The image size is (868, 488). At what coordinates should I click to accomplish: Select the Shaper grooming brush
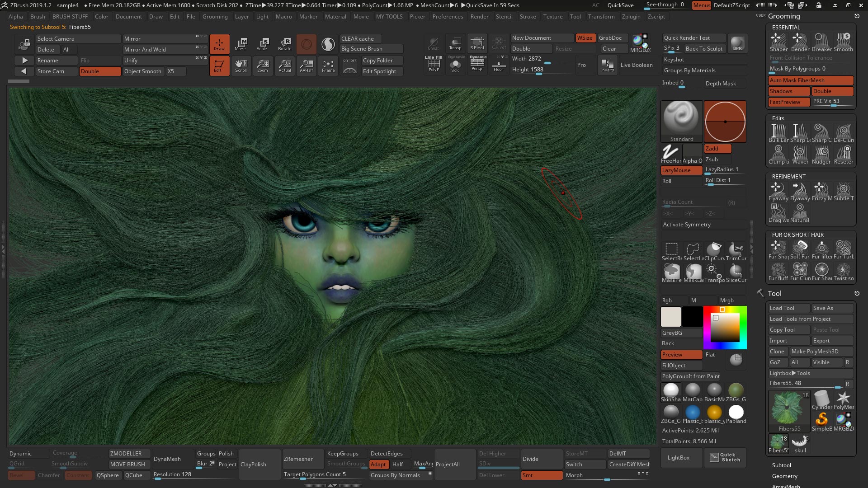778,40
